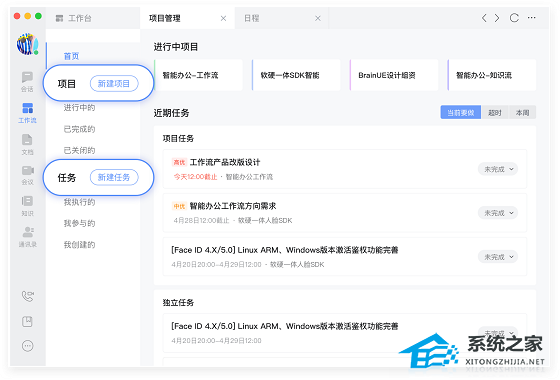This screenshot has height=380, width=560.
Task: Select the 工作流 workflow sidebar icon
Action: (x=27, y=112)
